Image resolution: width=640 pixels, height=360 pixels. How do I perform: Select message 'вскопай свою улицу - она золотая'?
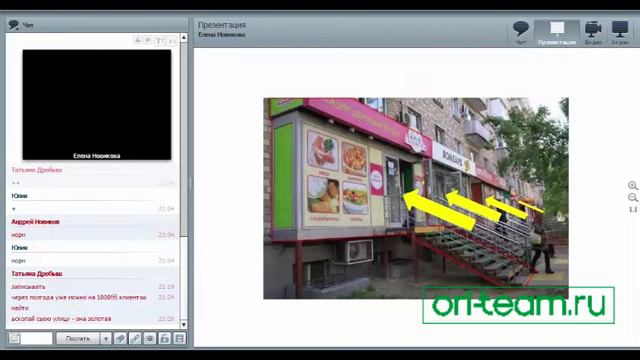pyautogui.click(x=61, y=319)
